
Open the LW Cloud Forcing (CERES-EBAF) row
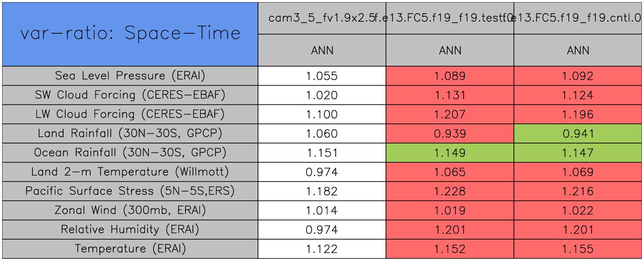click(x=130, y=114)
